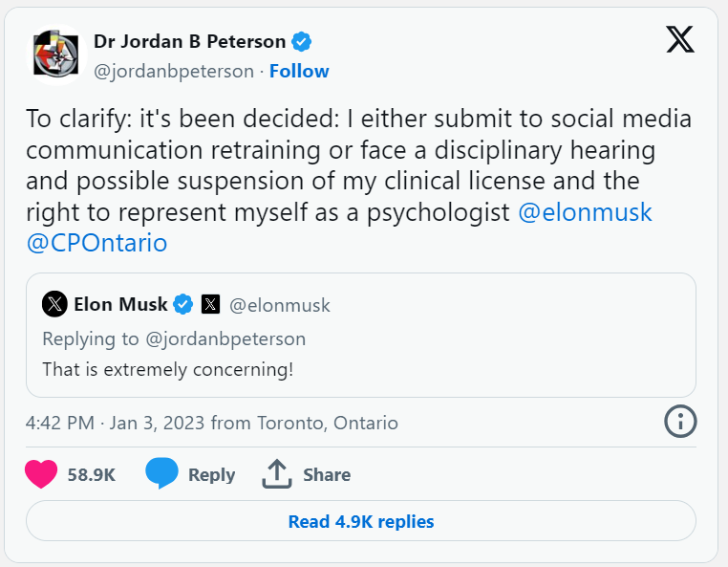Open the Dr Jordan B Peterson name link
This screenshot has width=728, height=567.
point(189,41)
